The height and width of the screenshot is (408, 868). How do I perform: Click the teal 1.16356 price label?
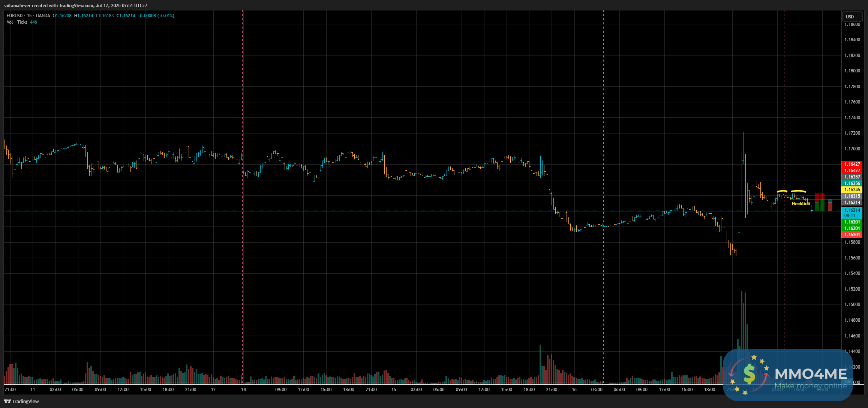[852, 183]
